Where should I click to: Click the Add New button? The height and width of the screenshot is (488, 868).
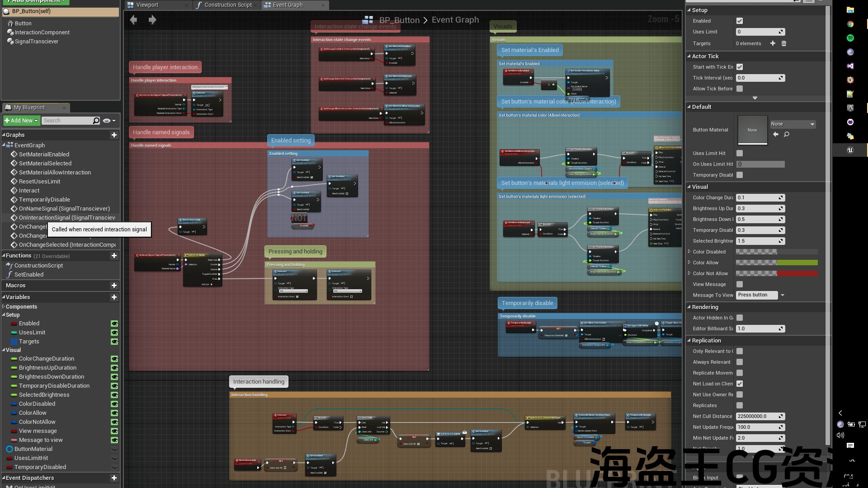(x=21, y=121)
